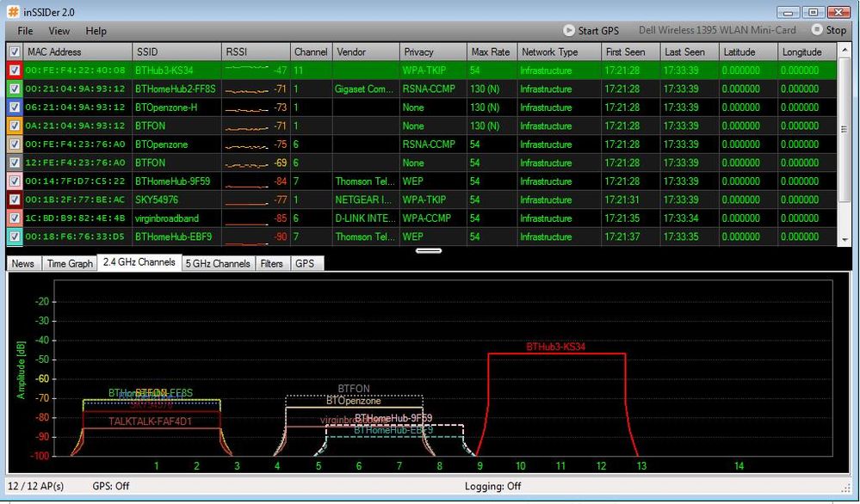860x504 pixels.
Task: Open the Help menu
Action: tap(96, 31)
